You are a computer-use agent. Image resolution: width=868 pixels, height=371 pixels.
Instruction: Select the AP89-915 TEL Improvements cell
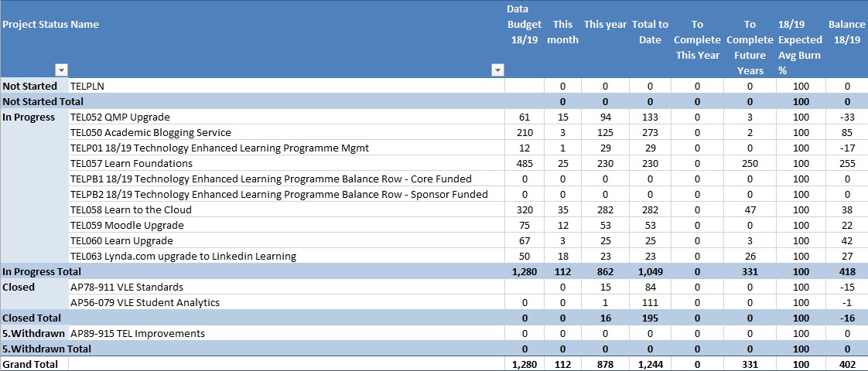coord(137,333)
